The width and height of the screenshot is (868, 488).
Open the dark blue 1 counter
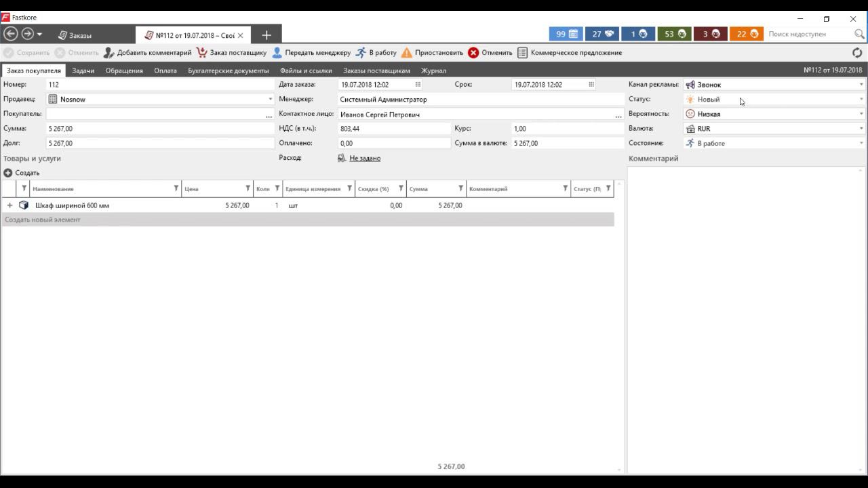[x=638, y=34]
